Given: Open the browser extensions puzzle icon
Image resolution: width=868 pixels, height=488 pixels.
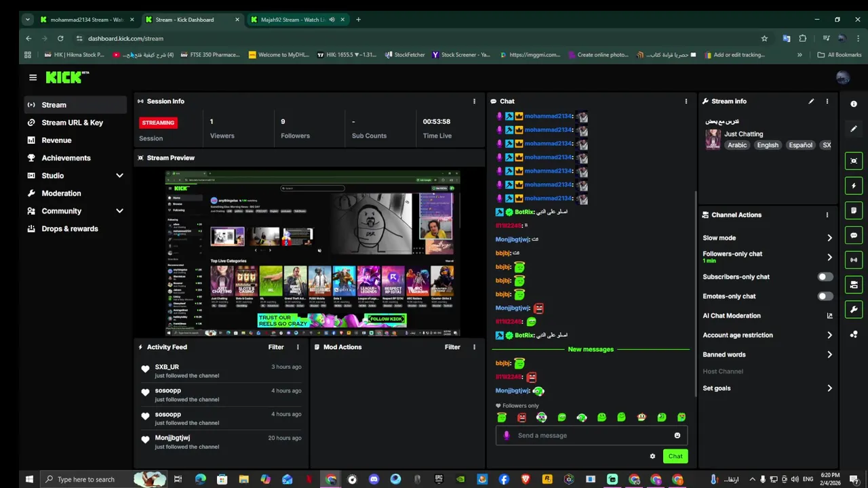Looking at the screenshot, I should (803, 39).
